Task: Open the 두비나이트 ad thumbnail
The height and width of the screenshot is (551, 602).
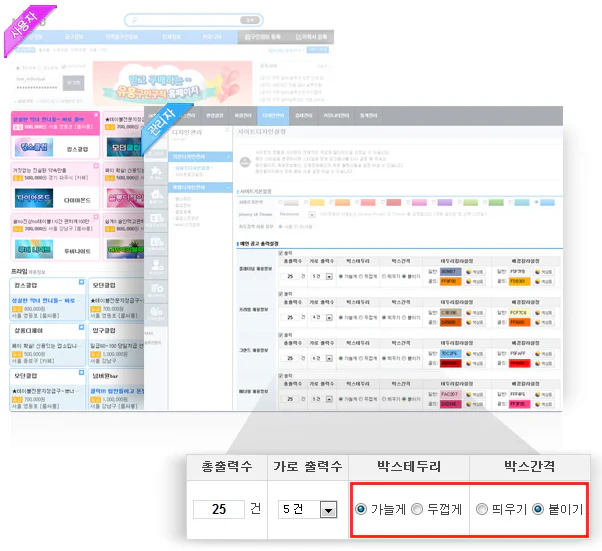Action: coord(34,249)
